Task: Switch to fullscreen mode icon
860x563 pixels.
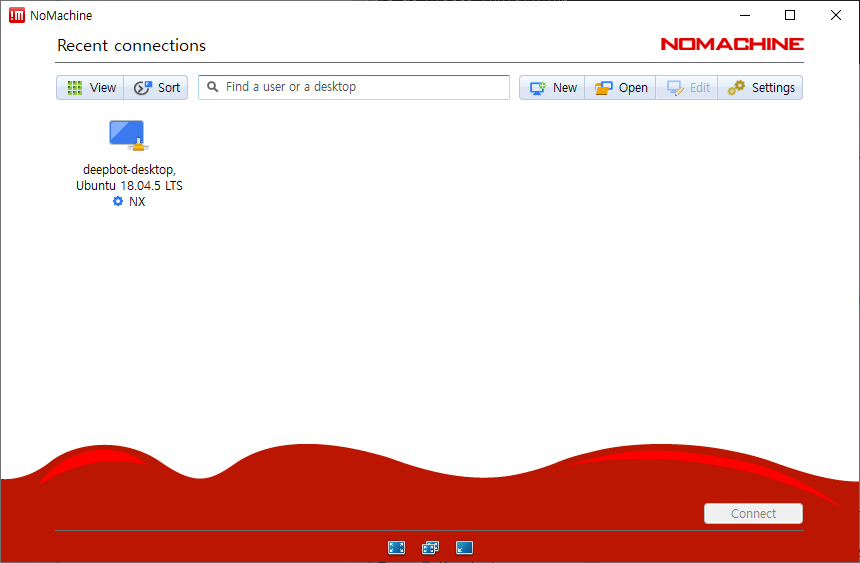Action: (396, 547)
